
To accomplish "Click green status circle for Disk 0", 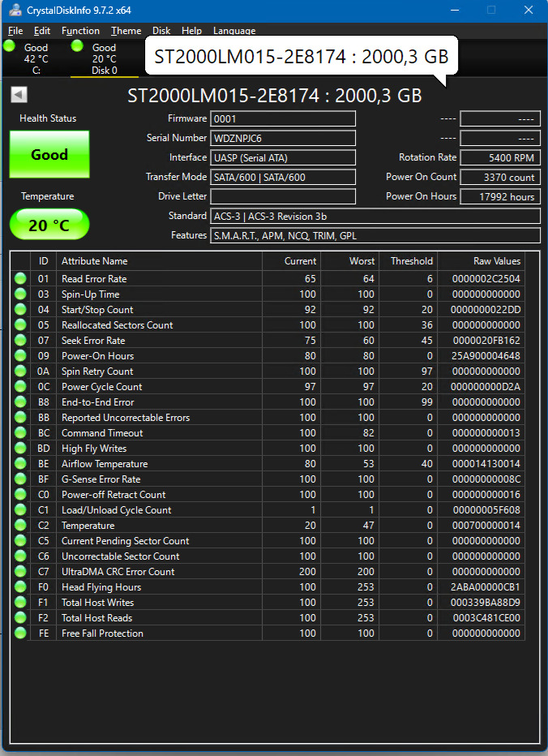I will point(77,45).
